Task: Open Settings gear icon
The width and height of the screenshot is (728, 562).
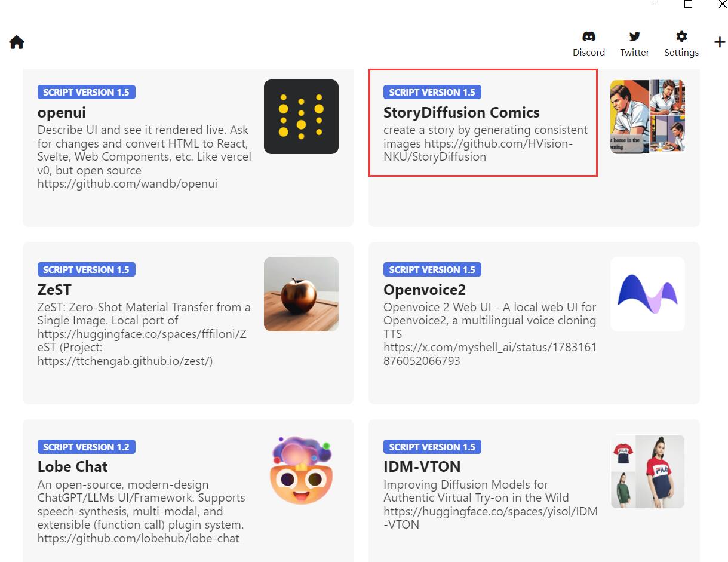Action: [x=681, y=37]
